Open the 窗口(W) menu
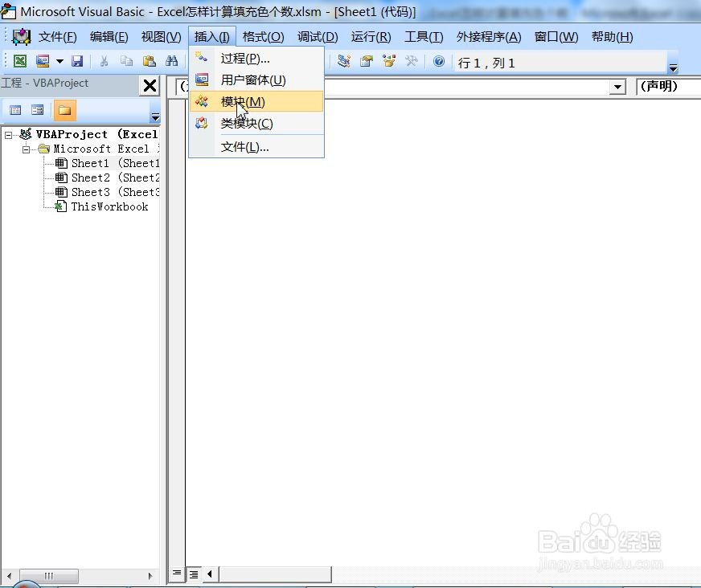 556,37
